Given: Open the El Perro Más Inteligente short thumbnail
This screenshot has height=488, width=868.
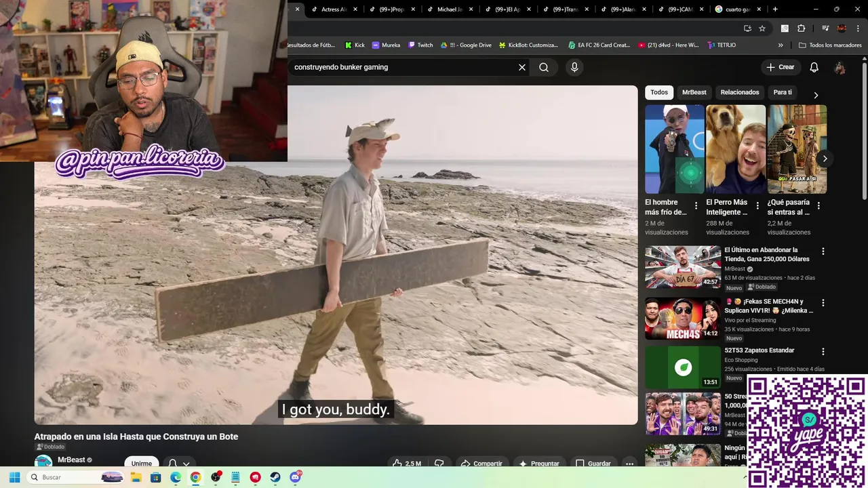Looking at the screenshot, I should (x=736, y=149).
